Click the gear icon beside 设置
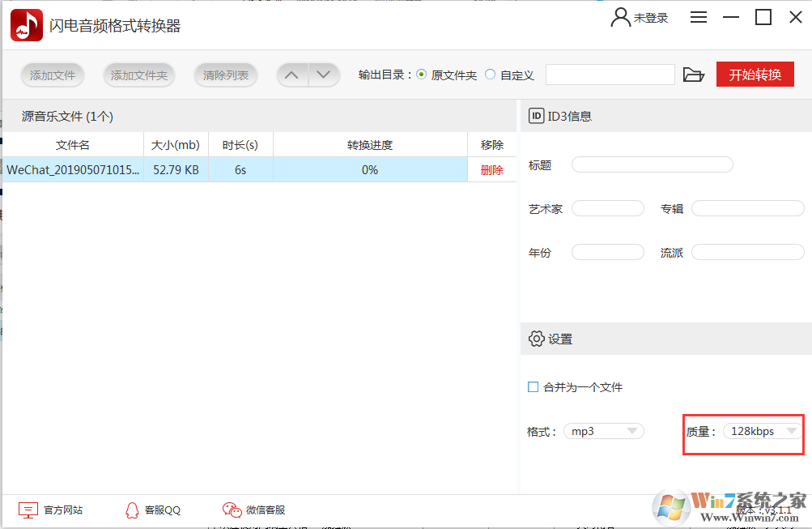 (535, 339)
